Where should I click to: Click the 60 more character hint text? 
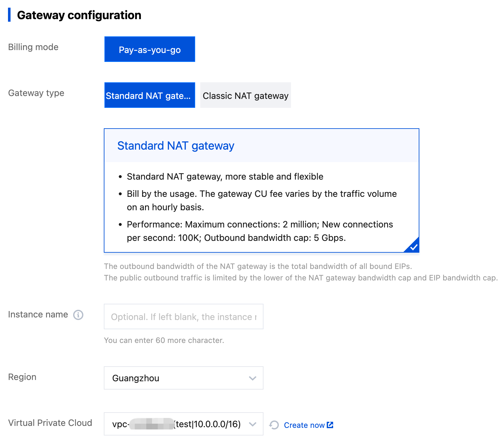[x=164, y=340]
